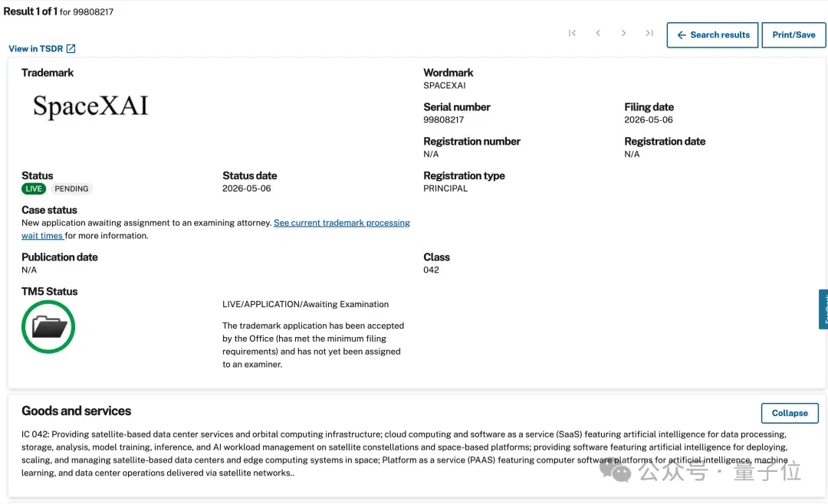Image resolution: width=828 pixels, height=504 pixels.
Task: Click the PRINCIPAL registration type value
Action: pos(445,188)
